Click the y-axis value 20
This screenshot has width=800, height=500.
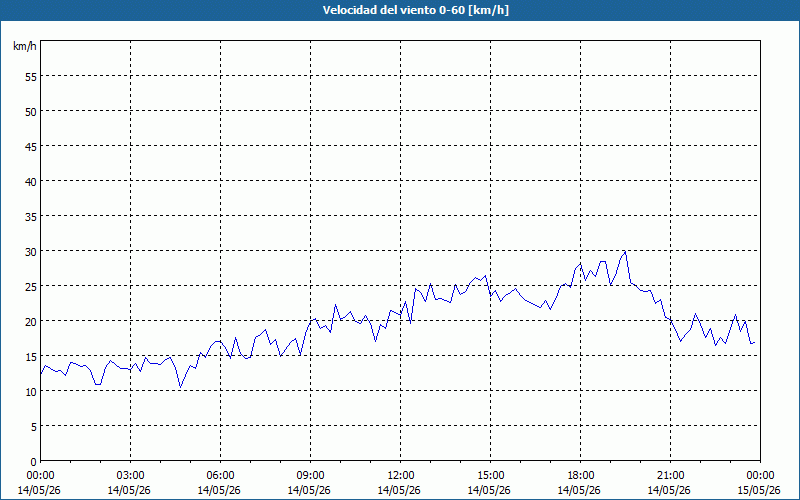coord(31,321)
